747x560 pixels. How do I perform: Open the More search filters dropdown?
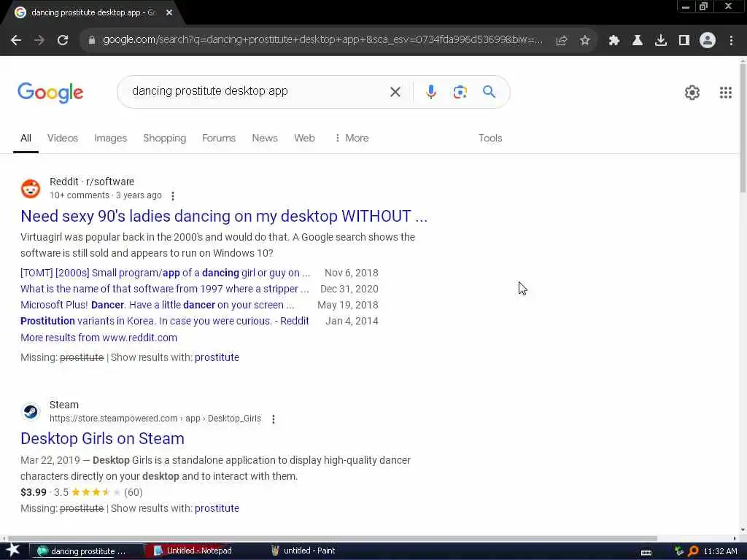pyautogui.click(x=352, y=138)
